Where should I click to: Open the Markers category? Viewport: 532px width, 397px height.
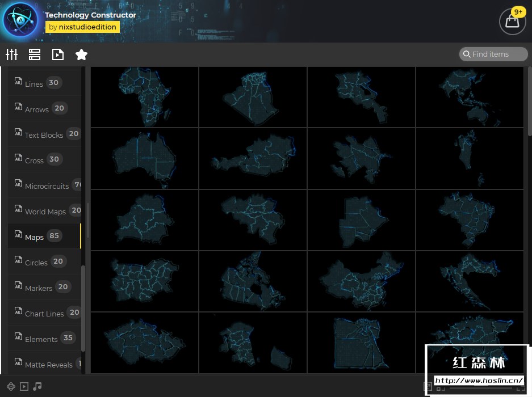tap(44, 287)
